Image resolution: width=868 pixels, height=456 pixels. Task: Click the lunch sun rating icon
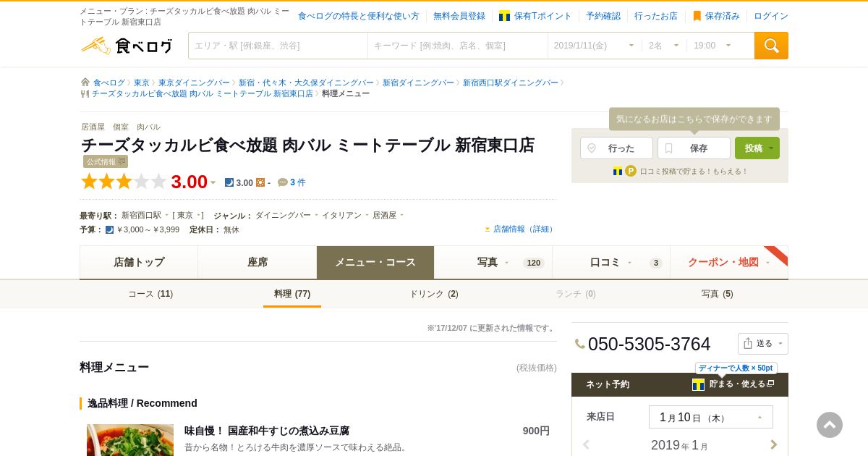point(260,182)
